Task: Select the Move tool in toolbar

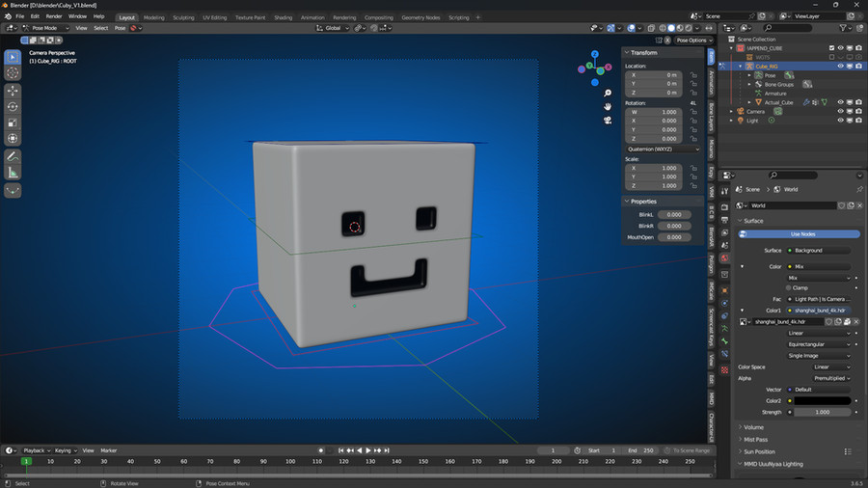Action: click(x=13, y=91)
